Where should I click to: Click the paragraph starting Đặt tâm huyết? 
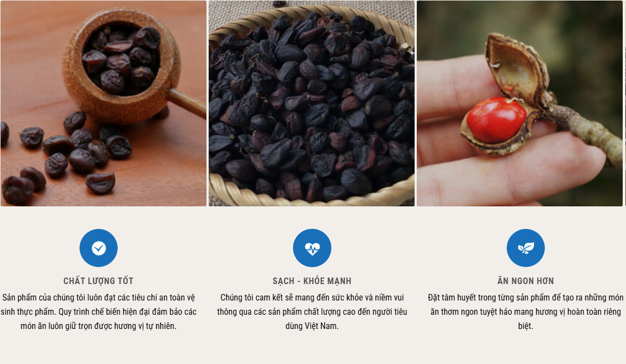[526, 311]
